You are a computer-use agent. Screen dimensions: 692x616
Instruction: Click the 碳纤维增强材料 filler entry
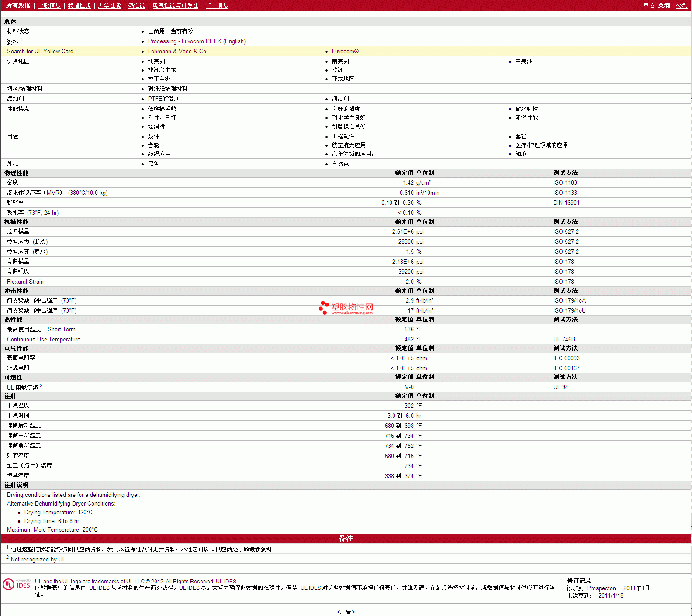167,89
